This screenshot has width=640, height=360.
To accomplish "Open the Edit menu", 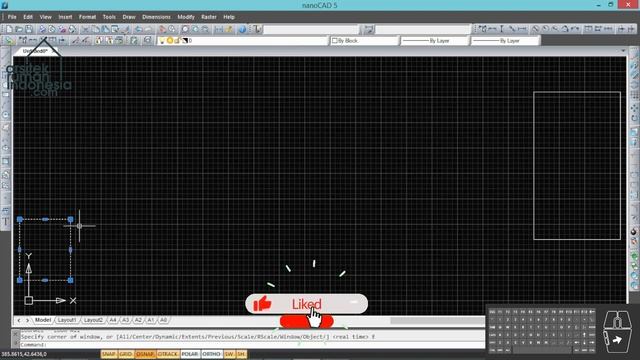I will (x=28, y=17).
